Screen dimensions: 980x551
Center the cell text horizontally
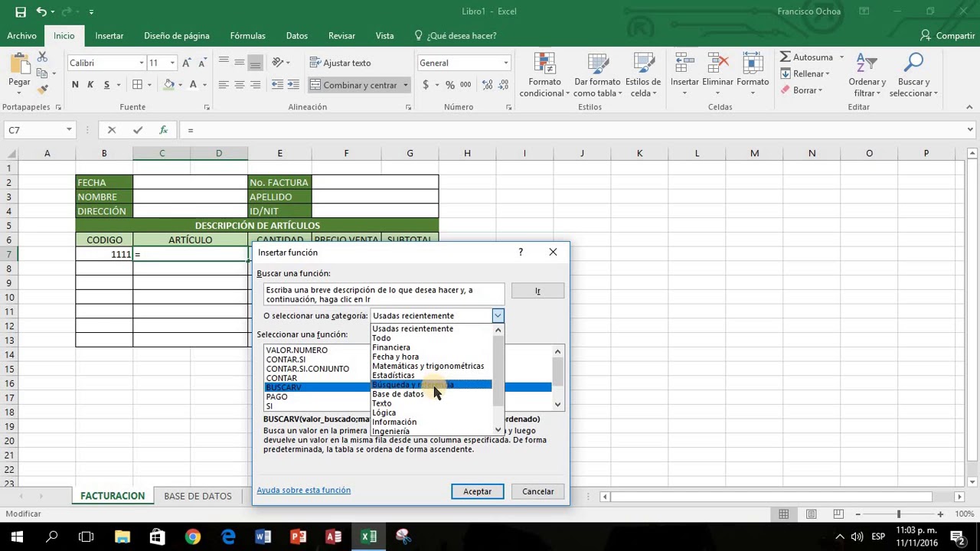pyautogui.click(x=240, y=85)
